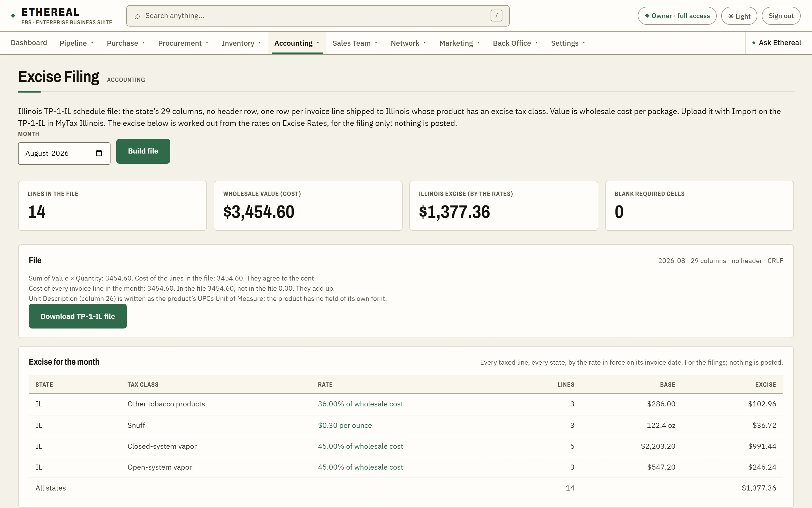Click the search magnifier icon
The width and height of the screenshot is (812, 508).
pos(137,16)
